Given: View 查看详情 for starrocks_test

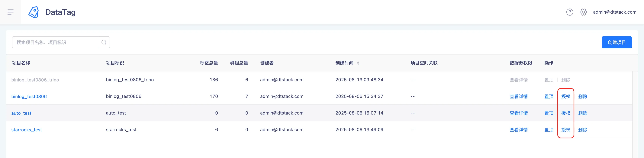Looking at the screenshot, I should (x=519, y=130).
